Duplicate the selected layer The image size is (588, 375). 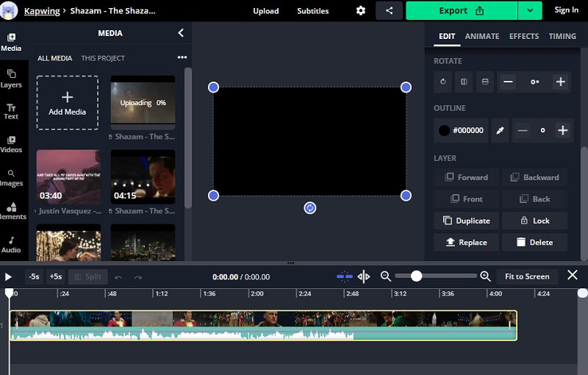(x=467, y=221)
